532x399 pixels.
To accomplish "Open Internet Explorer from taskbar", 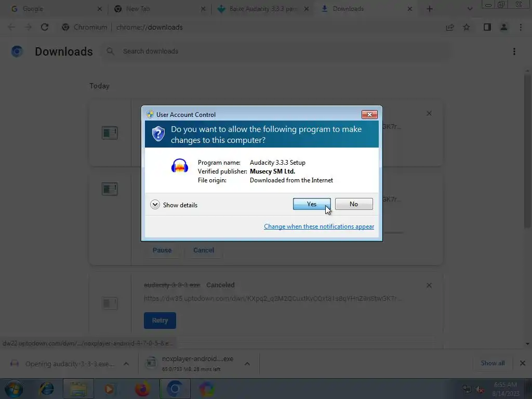I will click(x=47, y=389).
